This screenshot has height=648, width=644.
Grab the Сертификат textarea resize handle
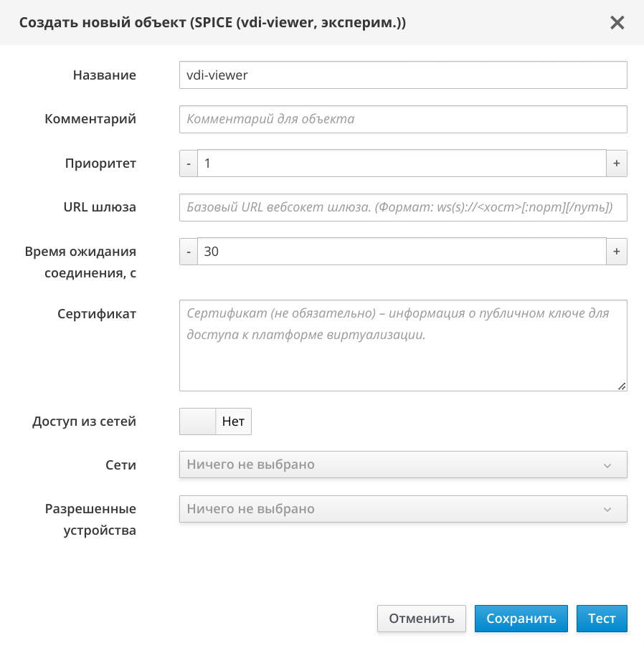pyautogui.click(x=622, y=386)
